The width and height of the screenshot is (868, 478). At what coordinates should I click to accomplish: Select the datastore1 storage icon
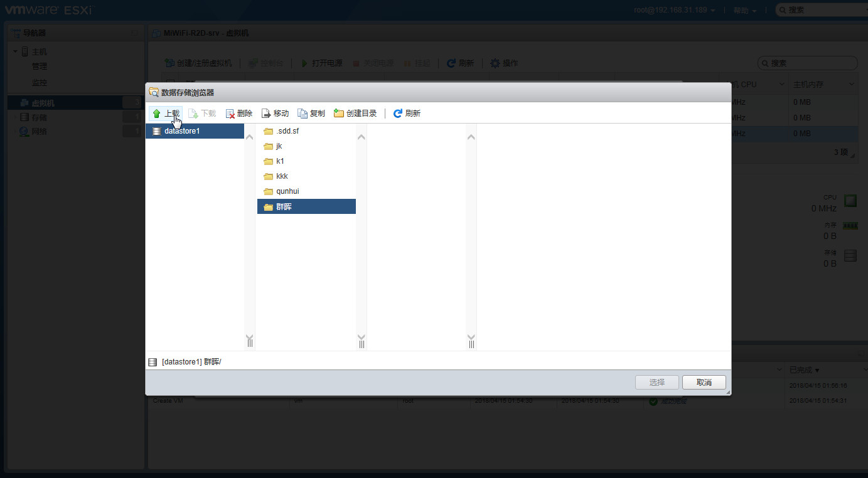[157, 131]
